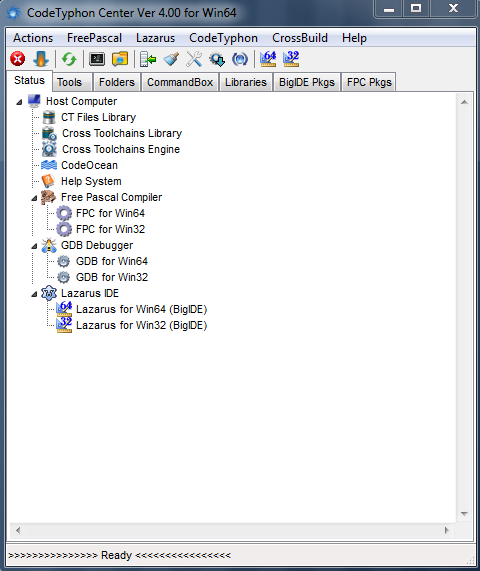Launch the 64-bit IDE toolbar icon
Viewport: 480px width, 571px height.
(x=268, y=59)
